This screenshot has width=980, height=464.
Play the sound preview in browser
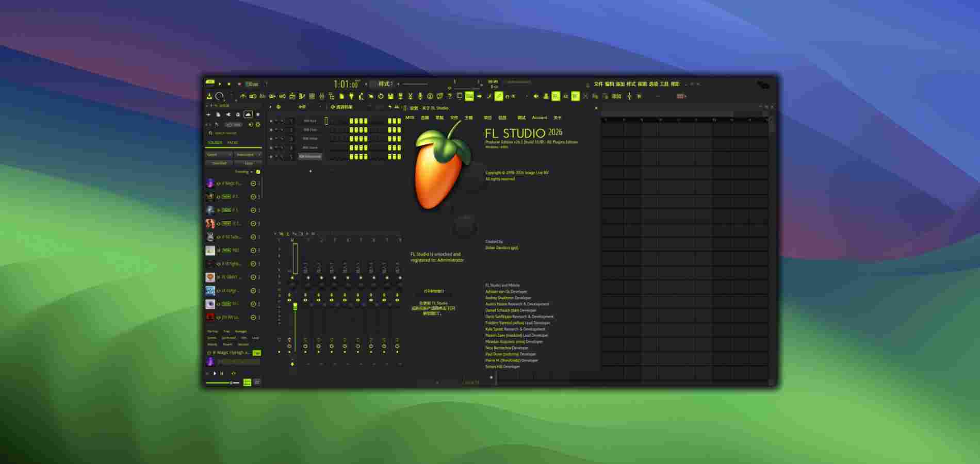(x=215, y=373)
